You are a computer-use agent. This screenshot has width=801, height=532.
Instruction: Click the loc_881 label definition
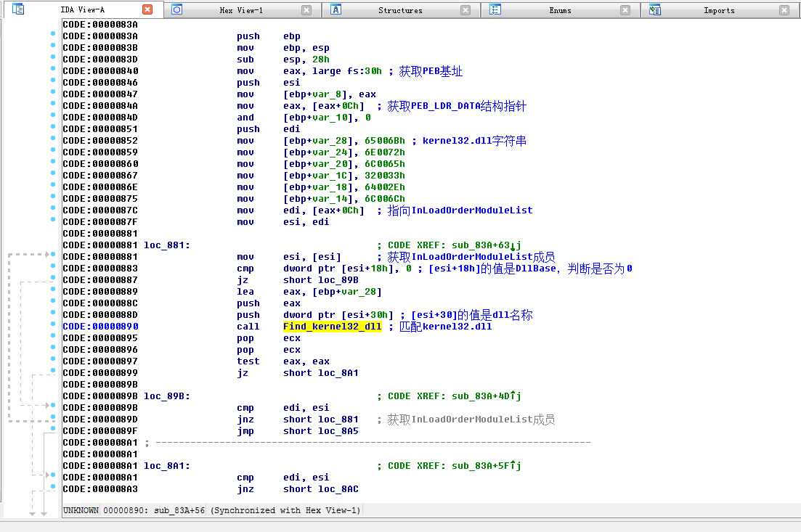tap(166, 245)
